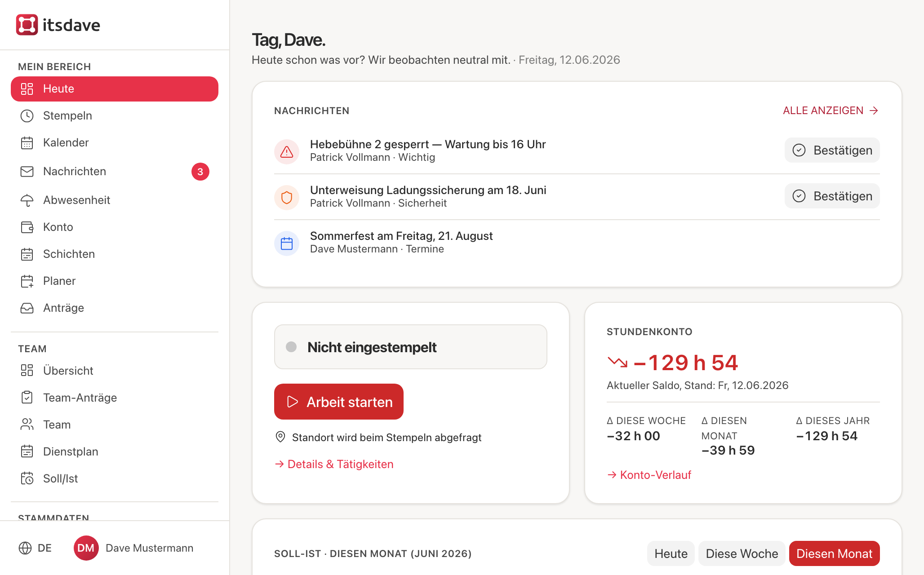Click the unread badge showing 3
Image resolution: width=924 pixels, height=575 pixels.
200,172
